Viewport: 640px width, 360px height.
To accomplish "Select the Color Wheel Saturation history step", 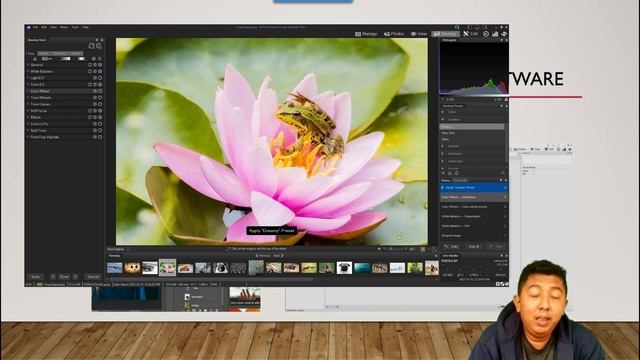I will [473, 197].
